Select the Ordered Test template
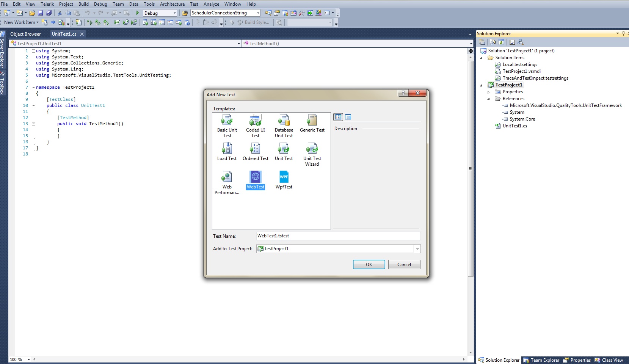 pos(255,152)
